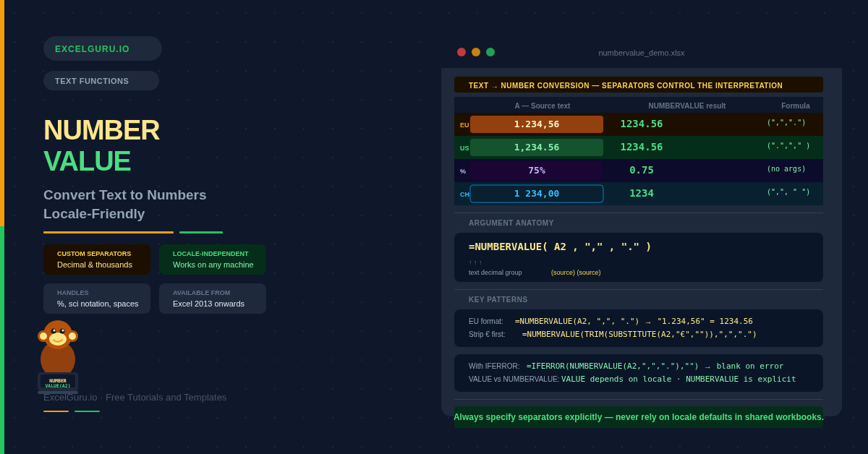The height and width of the screenshot is (454, 868).
Task: Click the monkey mascot's face
Action: [x=58, y=336]
